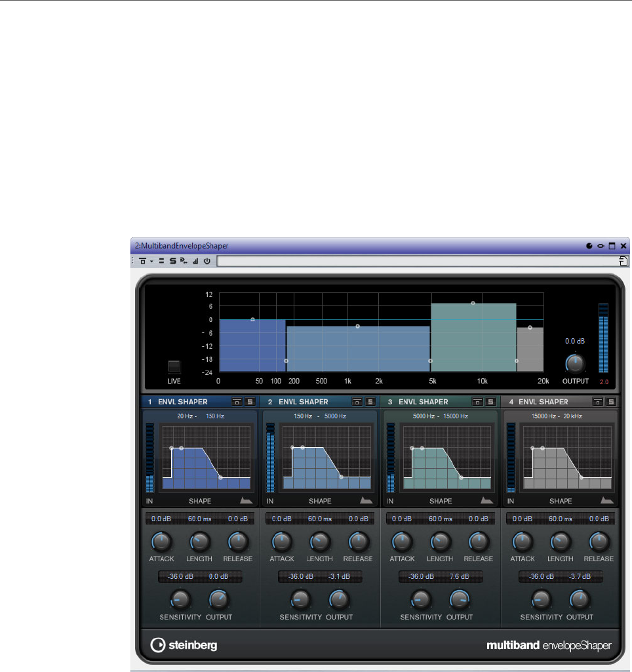This screenshot has width=632, height=672.
Task: Click band 1 SENSITIVITY knob
Action: [x=180, y=600]
